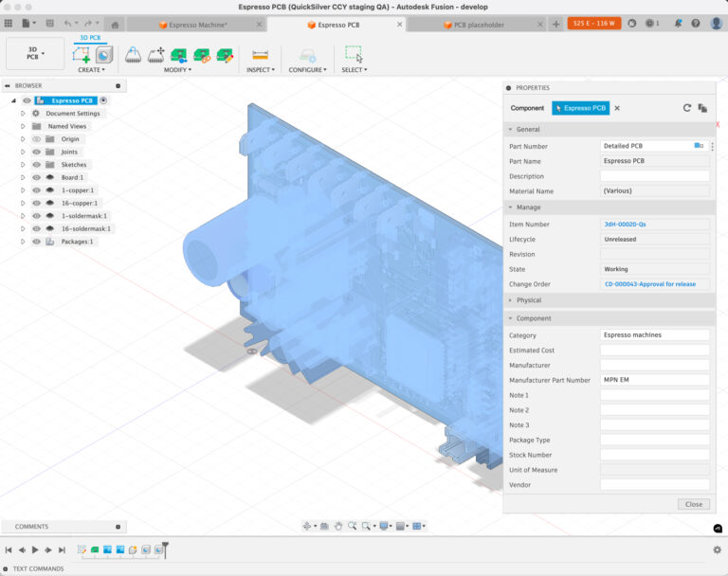This screenshot has width=728, height=576.
Task: Open the 3D PCB workspace dropdown
Action: tap(35, 53)
